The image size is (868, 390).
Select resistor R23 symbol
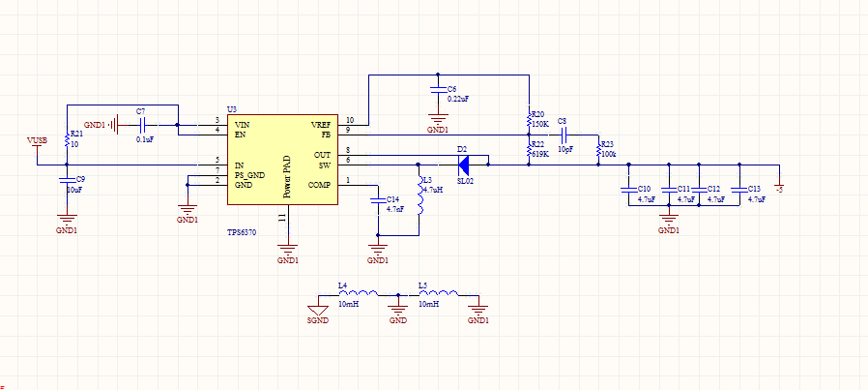pos(598,150)
